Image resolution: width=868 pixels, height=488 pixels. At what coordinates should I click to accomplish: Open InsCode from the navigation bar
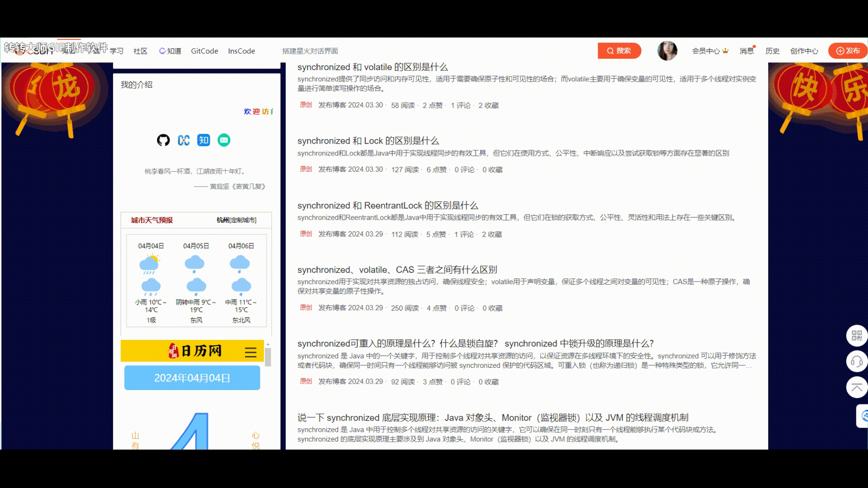[241, 51]
